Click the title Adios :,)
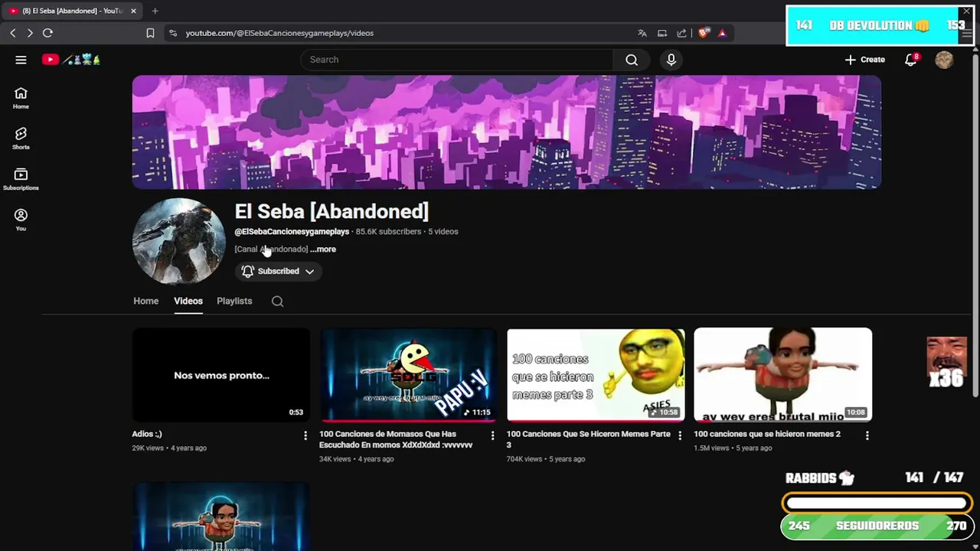This screenshot has width=980, height=551. tap(147, 434)
